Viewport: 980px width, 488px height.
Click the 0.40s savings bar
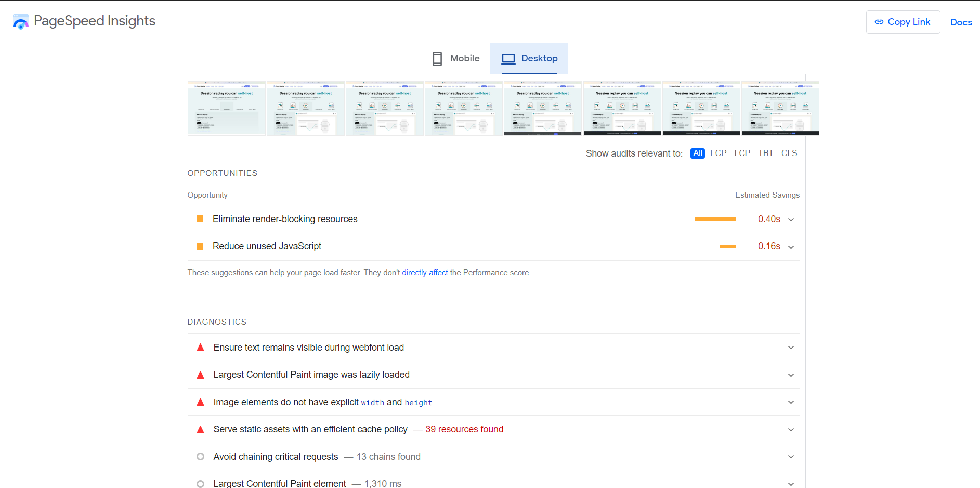tap(715, 219)
